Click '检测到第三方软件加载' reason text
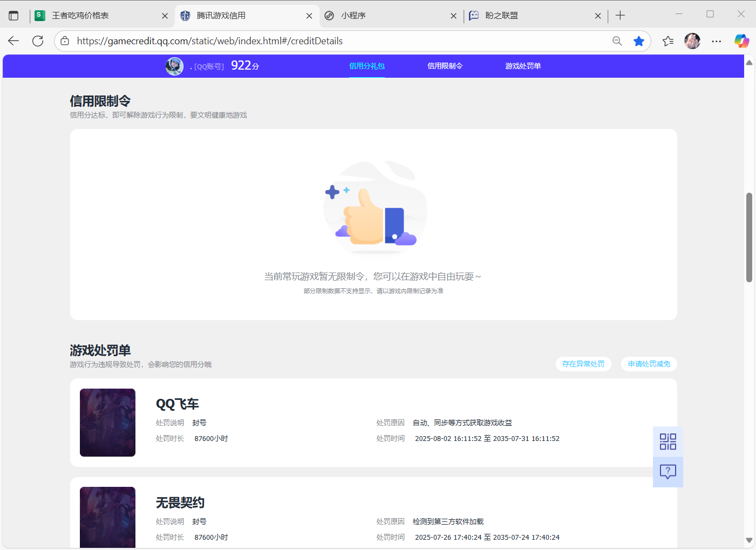 448,521
